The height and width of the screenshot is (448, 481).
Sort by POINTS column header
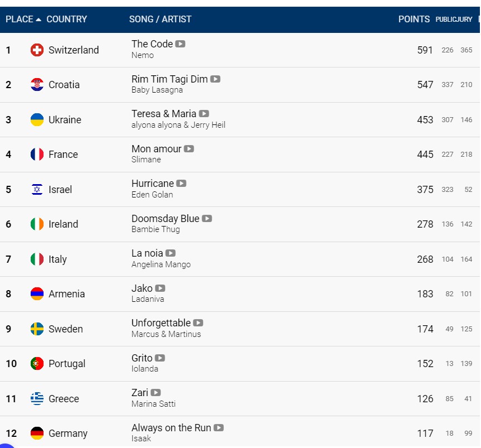pyautogui.click(x=414, y=20)
